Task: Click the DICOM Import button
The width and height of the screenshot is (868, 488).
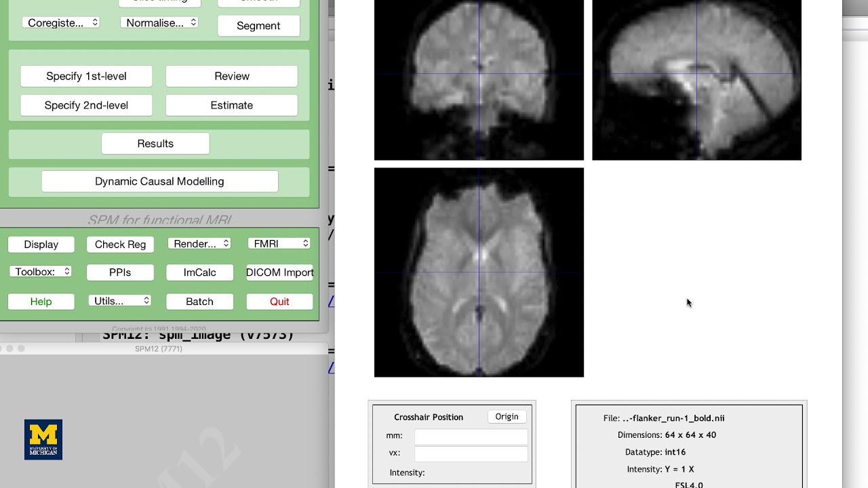Action: click(x=279, y=272)
